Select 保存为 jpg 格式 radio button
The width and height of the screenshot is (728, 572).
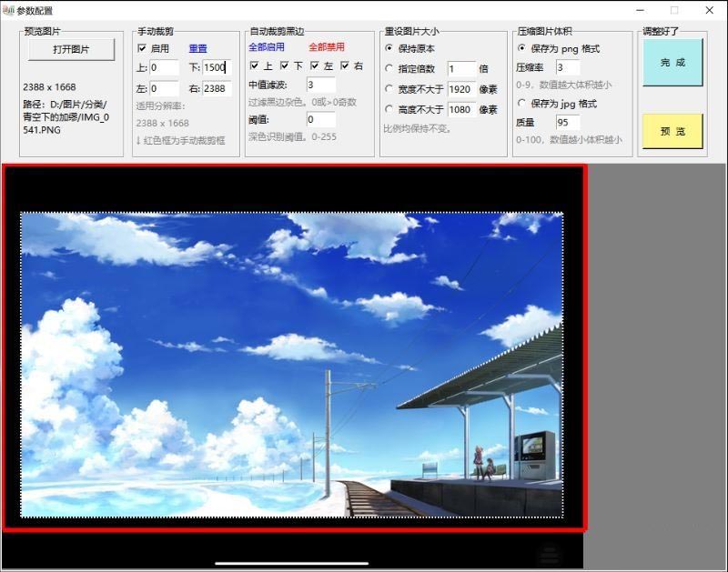tap(521, 104)
